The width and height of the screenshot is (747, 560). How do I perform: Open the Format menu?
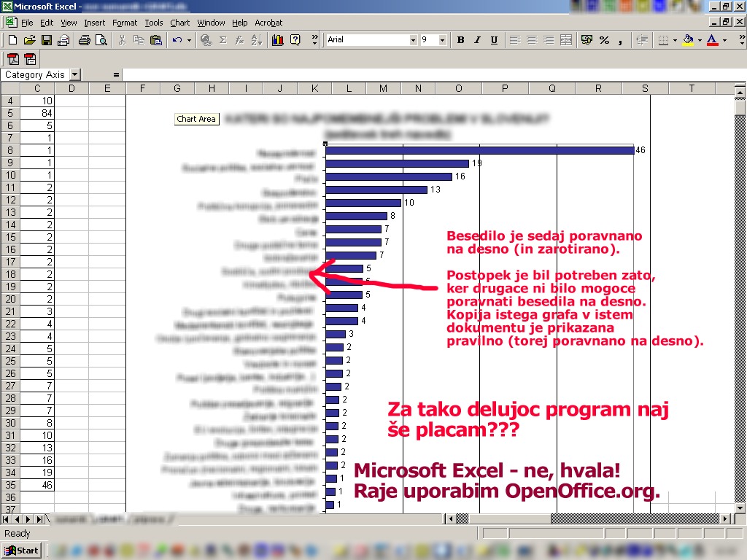124,23
